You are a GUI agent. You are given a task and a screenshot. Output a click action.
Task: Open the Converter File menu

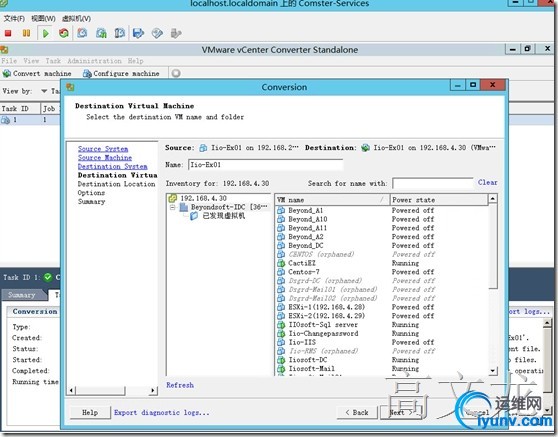pyautogui.click(x=9, y=61)
